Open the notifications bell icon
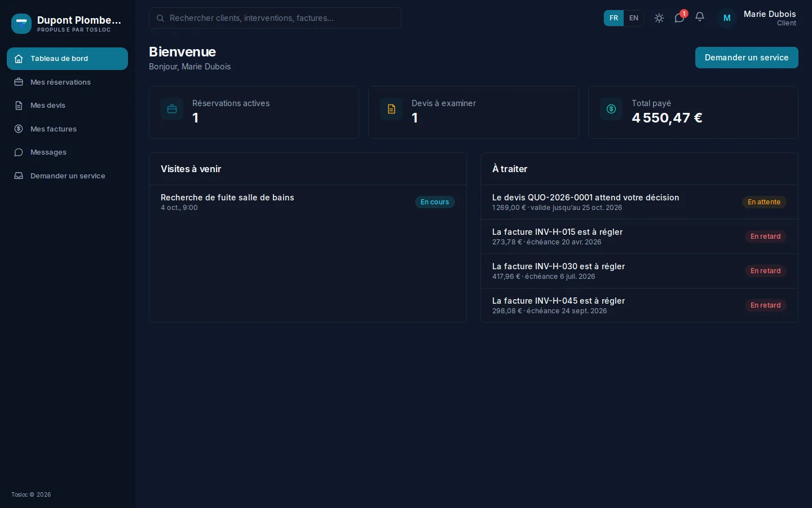Image resolution: width=812 pixels, height=508 pixels. (700, 17)
